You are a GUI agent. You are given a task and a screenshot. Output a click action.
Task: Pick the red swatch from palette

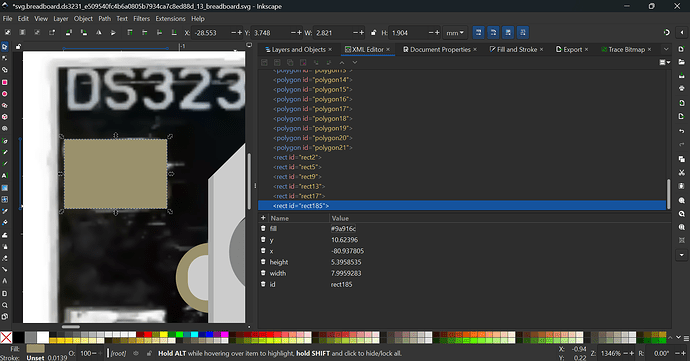pos(148,335)
